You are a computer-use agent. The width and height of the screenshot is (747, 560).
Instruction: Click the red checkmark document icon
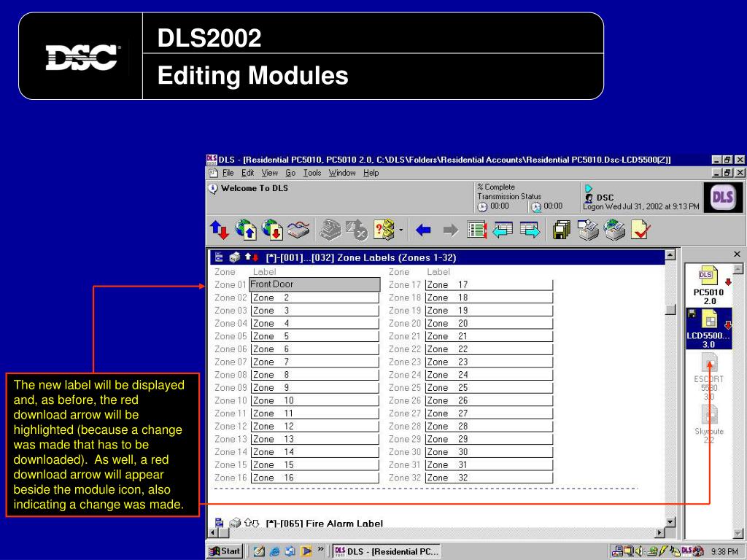tap(640, 230)
